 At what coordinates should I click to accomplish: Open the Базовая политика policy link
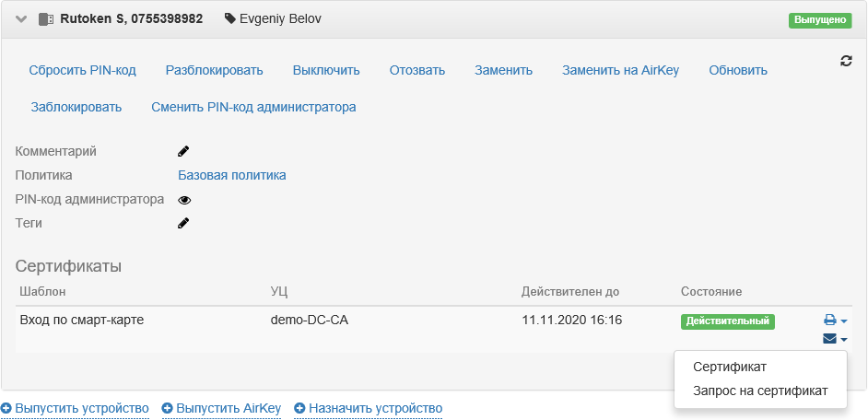point(232,175)
